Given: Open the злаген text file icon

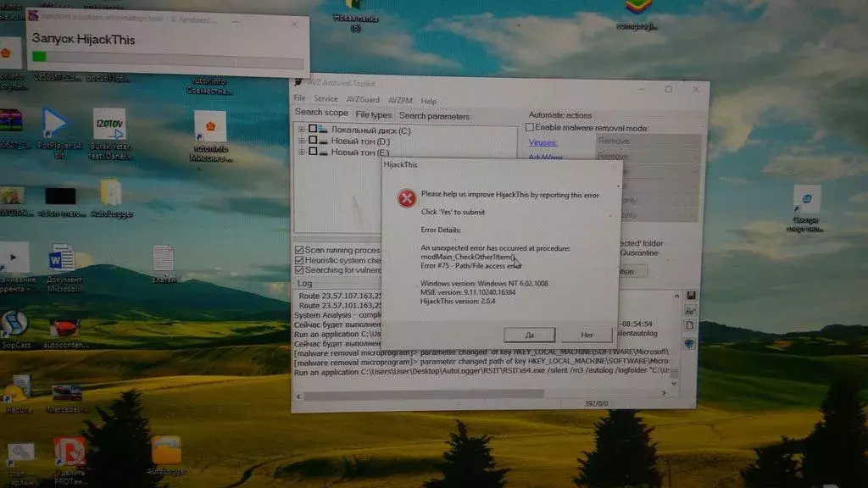Looking at the screenshot, I should [x=164, y=259].
